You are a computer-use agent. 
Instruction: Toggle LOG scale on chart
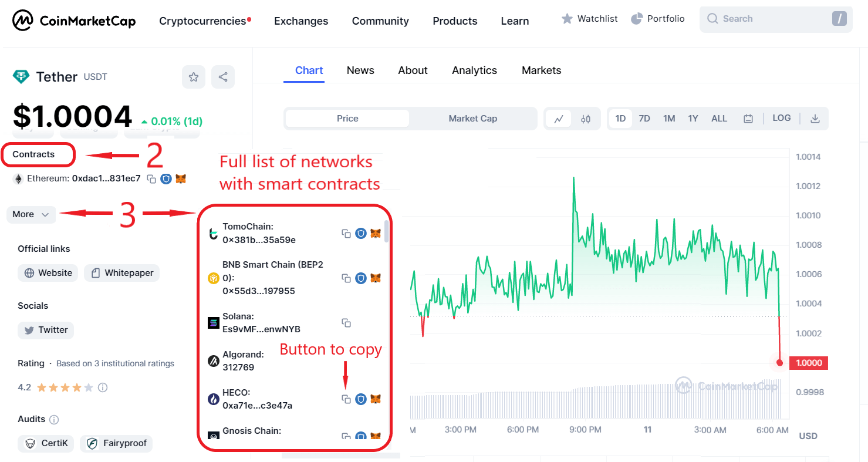pos(782,118)
